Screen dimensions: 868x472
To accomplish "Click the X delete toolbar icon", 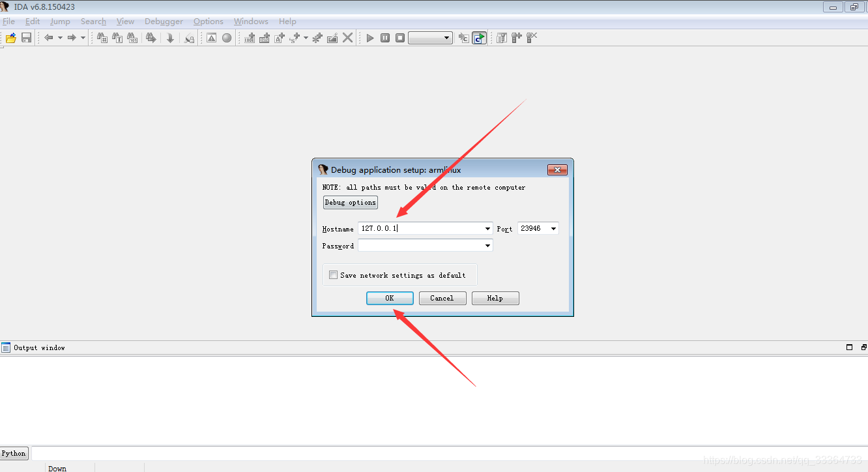I will 348,38.
